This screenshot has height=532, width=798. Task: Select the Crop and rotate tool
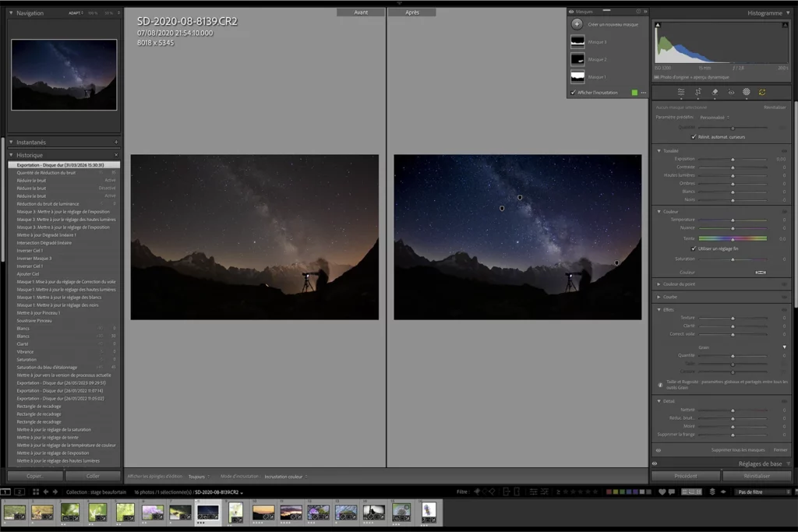698,92
